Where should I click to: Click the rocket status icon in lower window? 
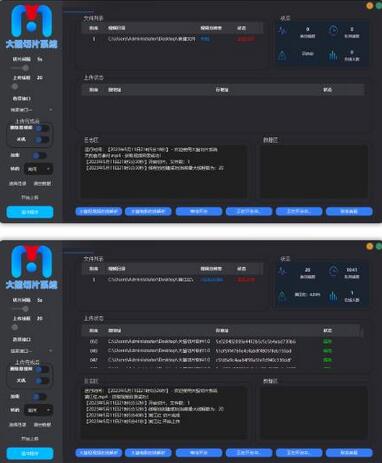pyautogui.click(x=282, y=296)
